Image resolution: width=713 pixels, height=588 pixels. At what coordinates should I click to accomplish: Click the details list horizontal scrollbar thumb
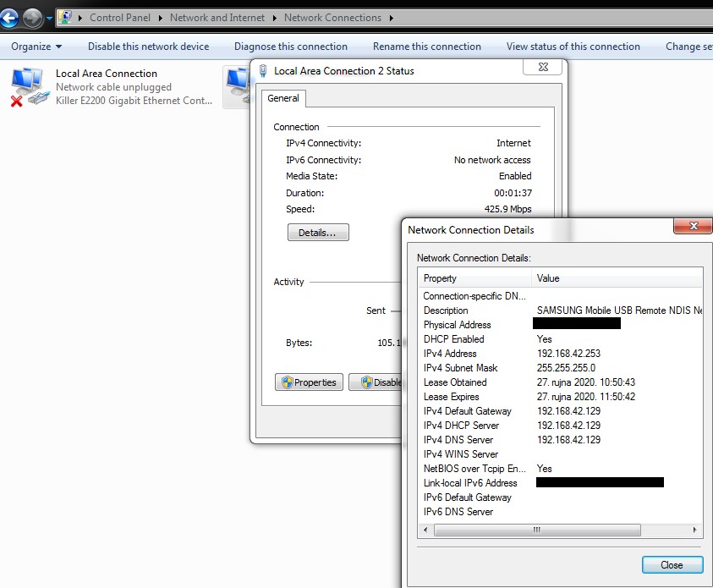coord(537,530)
